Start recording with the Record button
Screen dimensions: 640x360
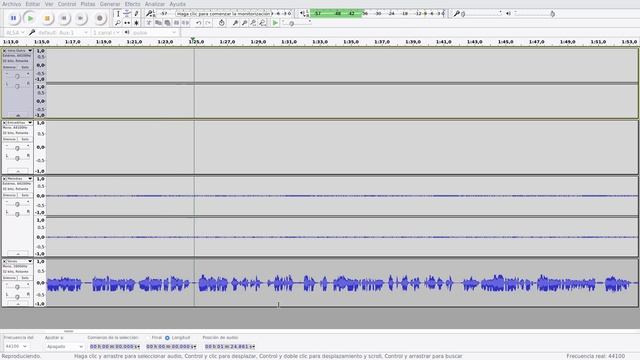(99, 18)
